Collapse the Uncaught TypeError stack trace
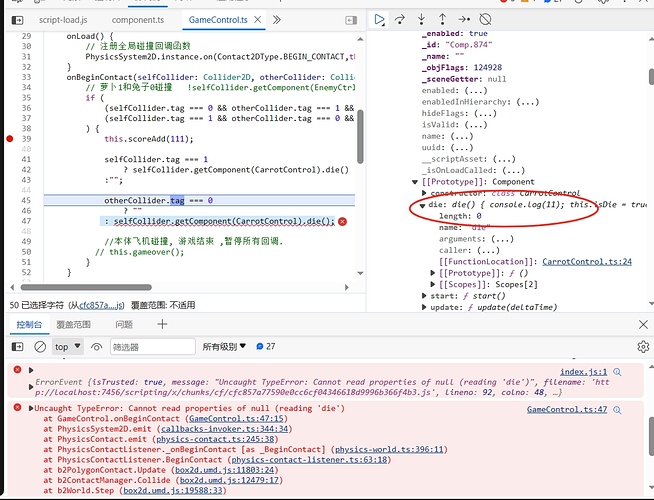The height and width of the screenshot is (500, 654). pyautogui.click(x=31, y=408)
